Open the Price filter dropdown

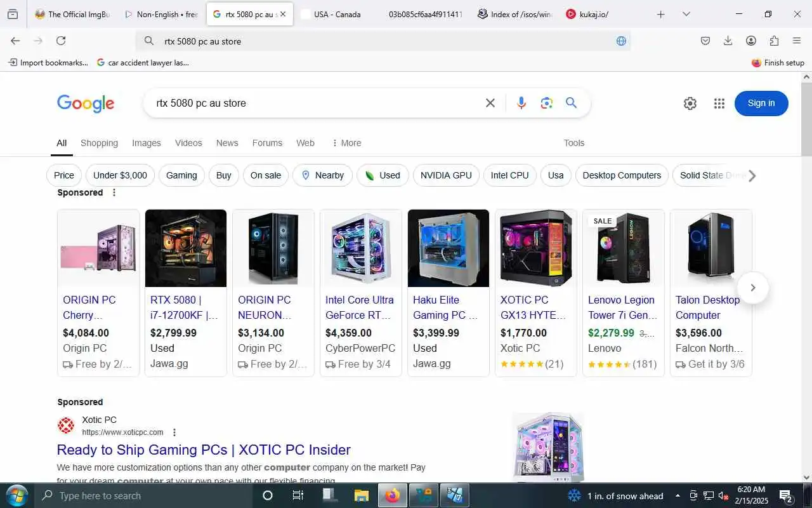(x=63, y=175)
